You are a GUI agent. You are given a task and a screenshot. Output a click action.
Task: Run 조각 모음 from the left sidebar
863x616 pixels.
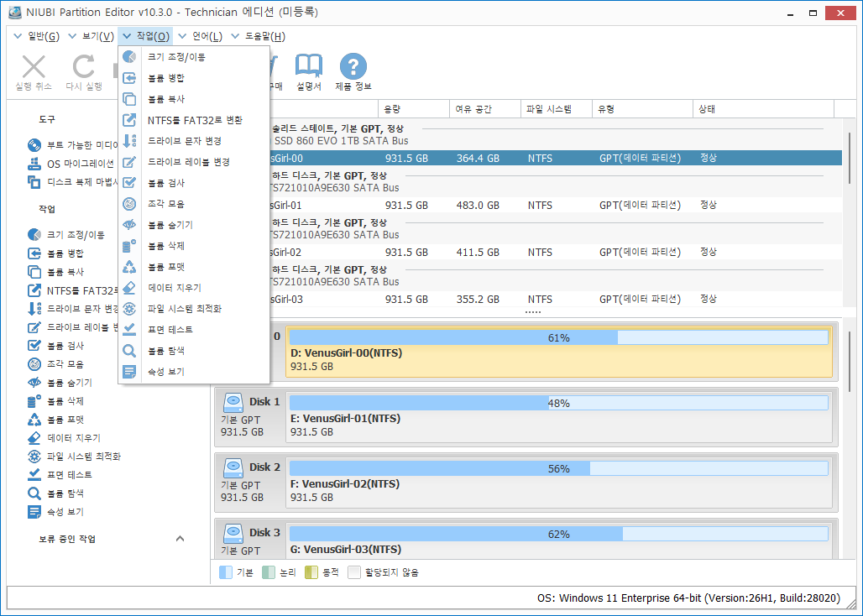tap(55, 364)
